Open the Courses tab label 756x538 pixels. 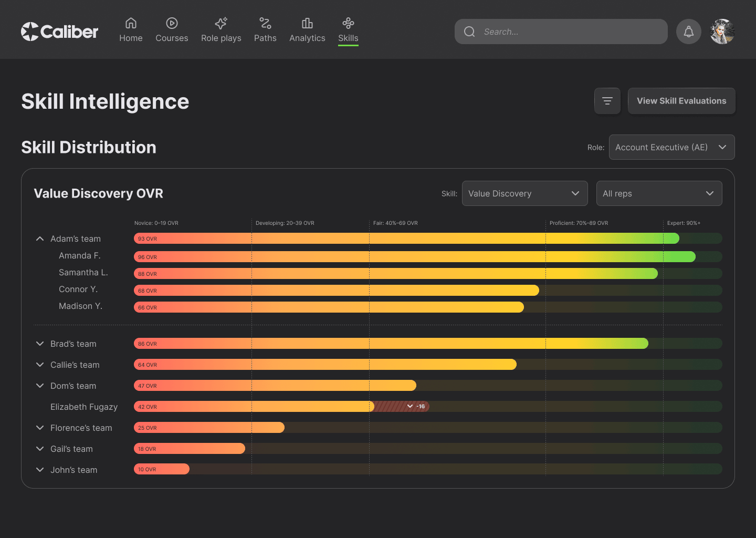point(172,38)
